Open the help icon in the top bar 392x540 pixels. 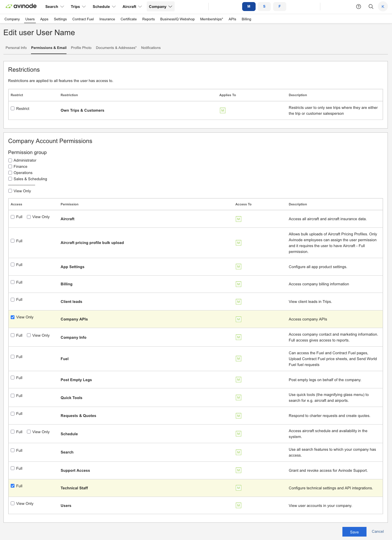[358, 6]
